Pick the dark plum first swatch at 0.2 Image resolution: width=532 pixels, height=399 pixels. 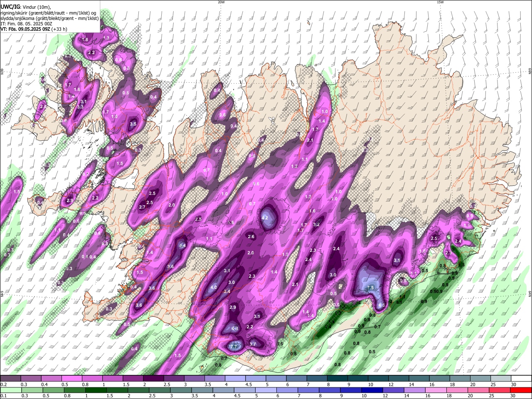pos(10,379)
